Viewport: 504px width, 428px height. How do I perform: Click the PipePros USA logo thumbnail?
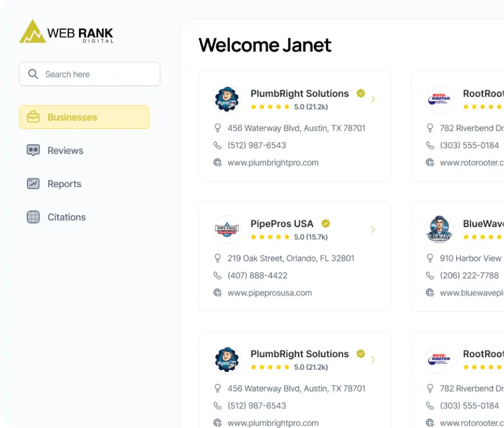[x=226, y=229]
